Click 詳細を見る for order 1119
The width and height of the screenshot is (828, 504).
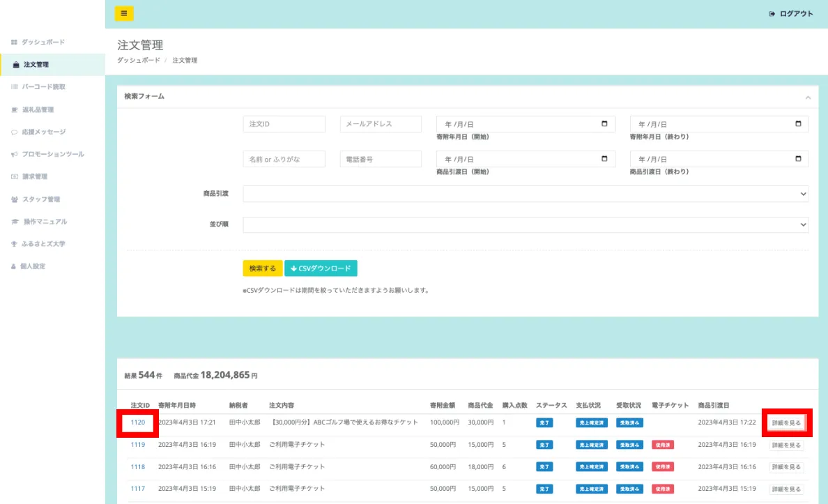click(x=786, y=445)
